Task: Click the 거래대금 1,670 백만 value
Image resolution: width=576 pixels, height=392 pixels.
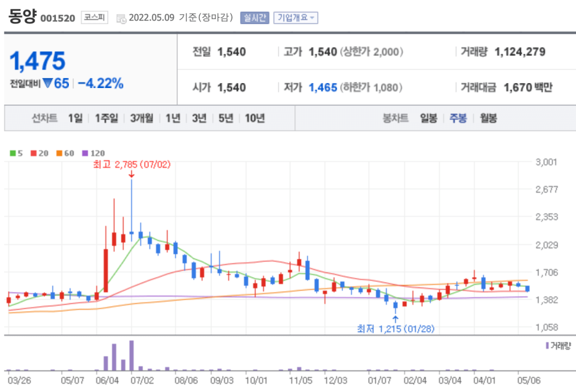Action: (x=528, y=87)
